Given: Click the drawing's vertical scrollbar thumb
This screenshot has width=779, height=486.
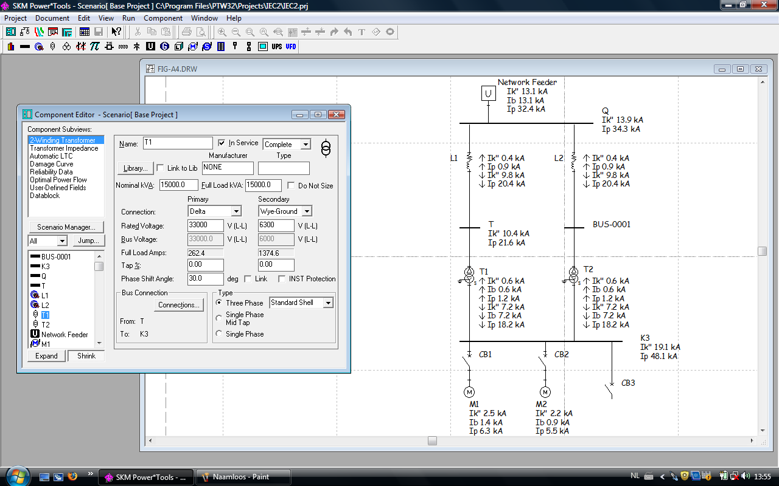Looking at the screenshot, I should click(762, 251).
